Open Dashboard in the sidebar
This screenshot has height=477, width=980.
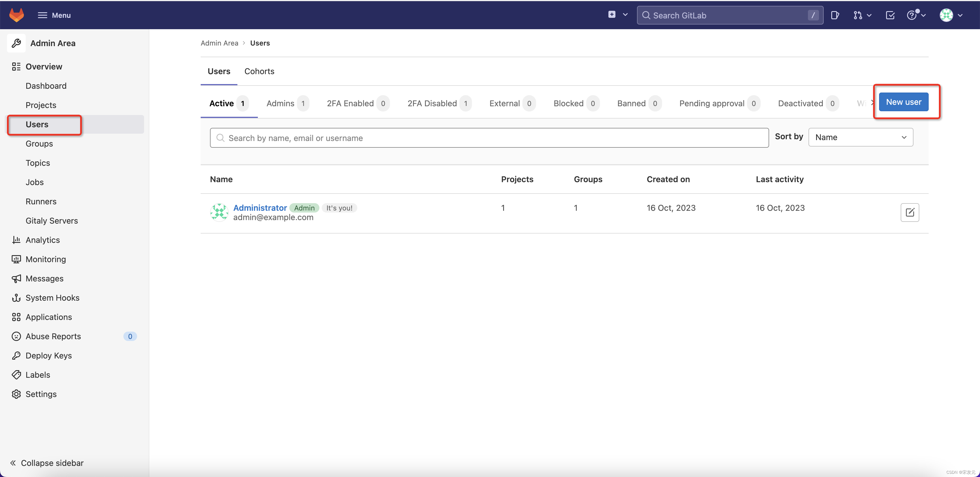point(46,86)
